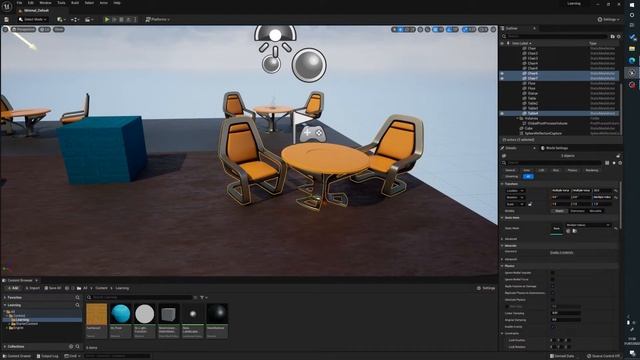Collapse the Transform section in Details
640x360 pixels.
[503, 184]
